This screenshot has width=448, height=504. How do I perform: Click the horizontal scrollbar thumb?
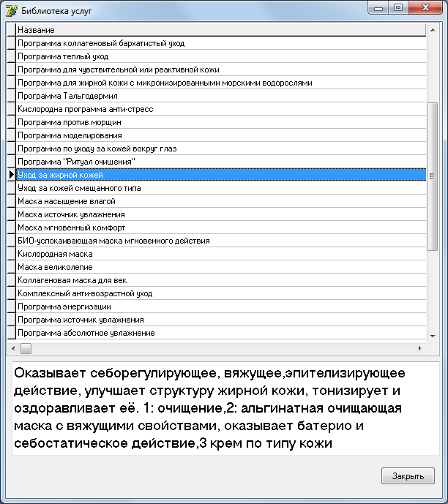click(26, 348)
